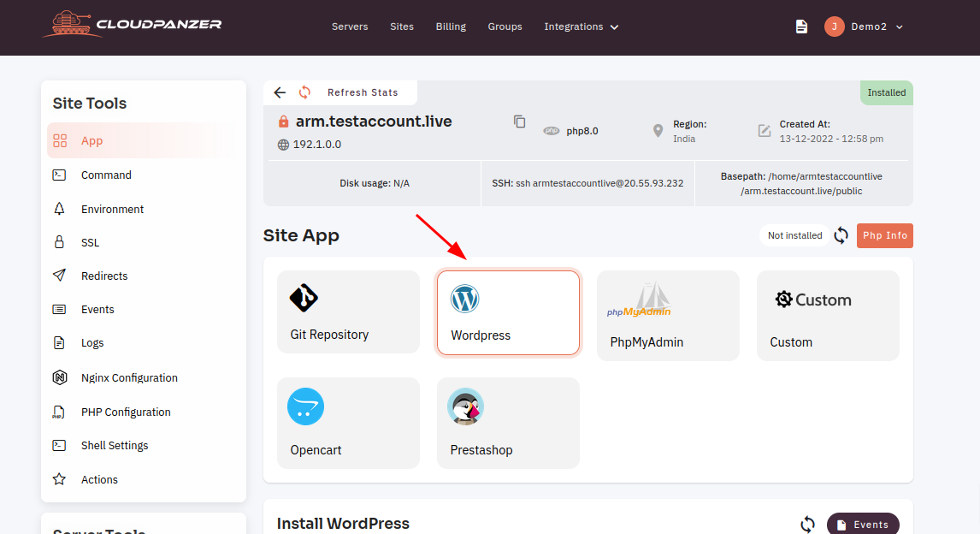
Task: Click the Redirects paper-plane icon
Action: (59, 275)
